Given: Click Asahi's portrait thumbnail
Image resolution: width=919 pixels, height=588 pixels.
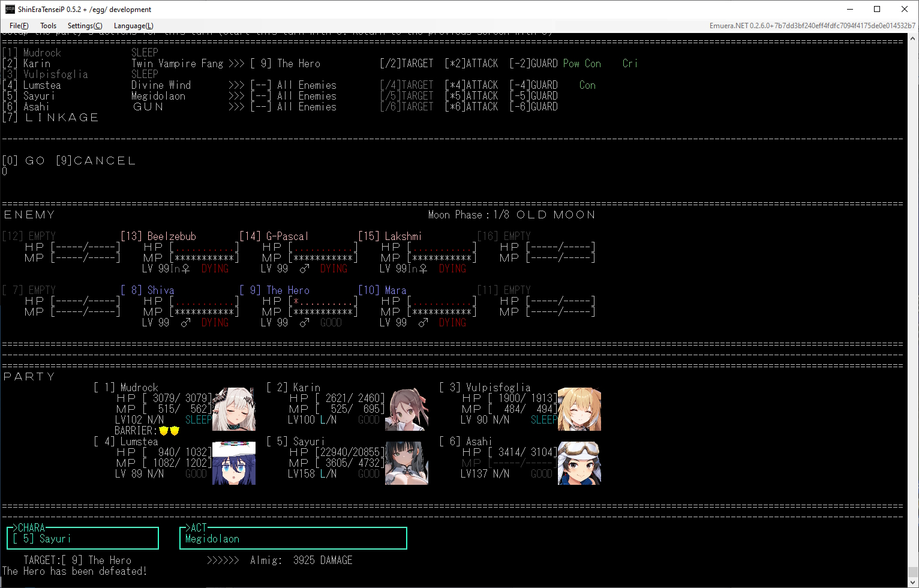Looking at the screenshot, I should [579, 463].
